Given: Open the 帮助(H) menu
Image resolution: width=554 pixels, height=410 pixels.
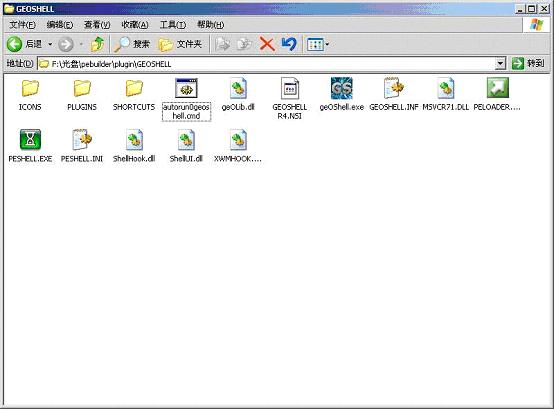Looking at the screenshot, I should [x=210, y=25].
